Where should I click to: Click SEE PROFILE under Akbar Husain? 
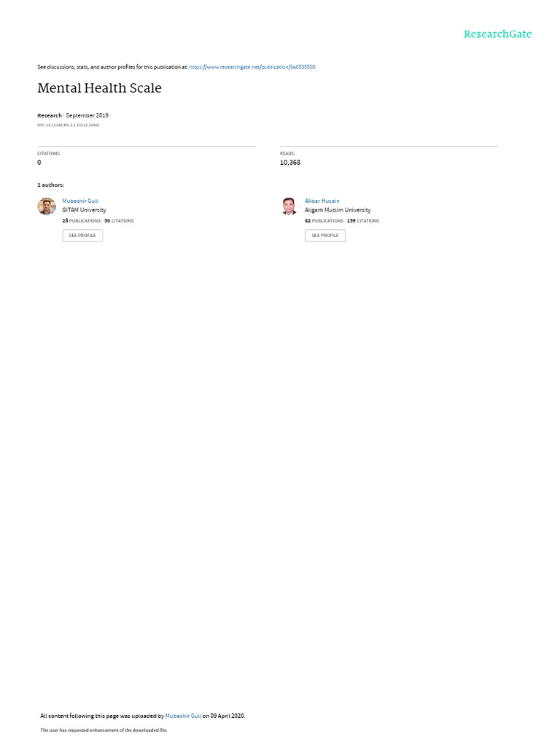325,236
